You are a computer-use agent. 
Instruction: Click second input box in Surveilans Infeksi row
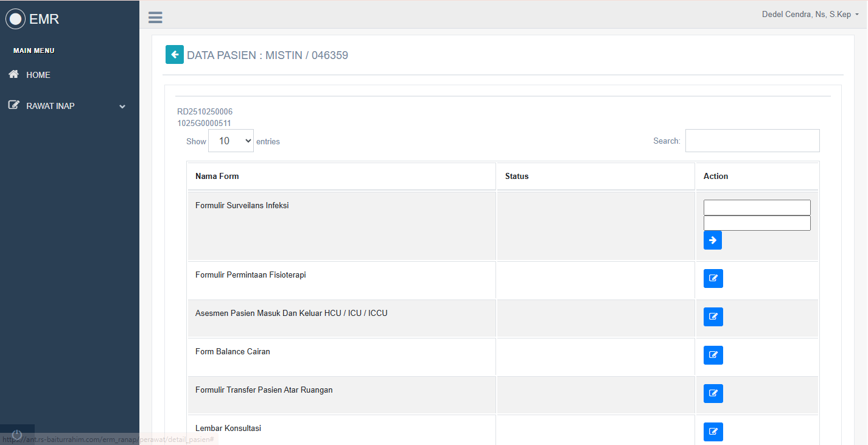[757, 223]
